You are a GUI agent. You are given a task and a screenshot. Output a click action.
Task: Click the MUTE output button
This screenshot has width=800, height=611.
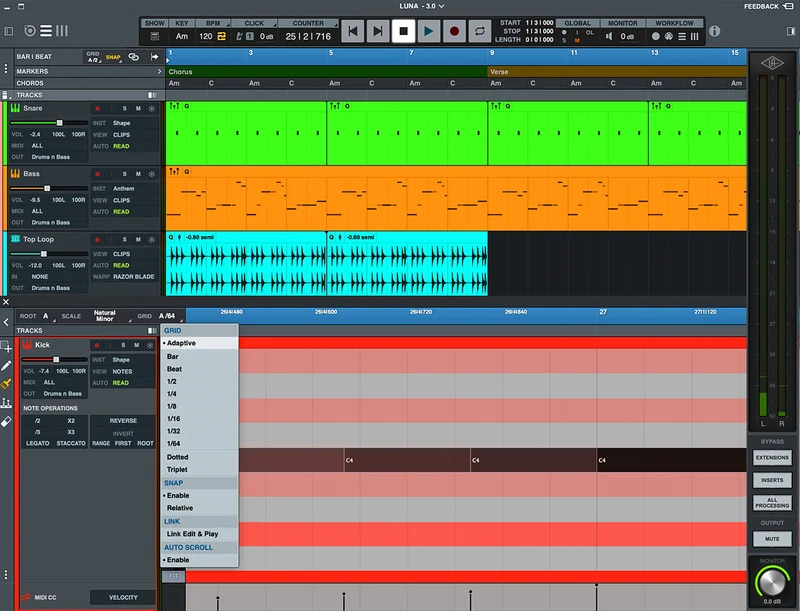[772, 539]
